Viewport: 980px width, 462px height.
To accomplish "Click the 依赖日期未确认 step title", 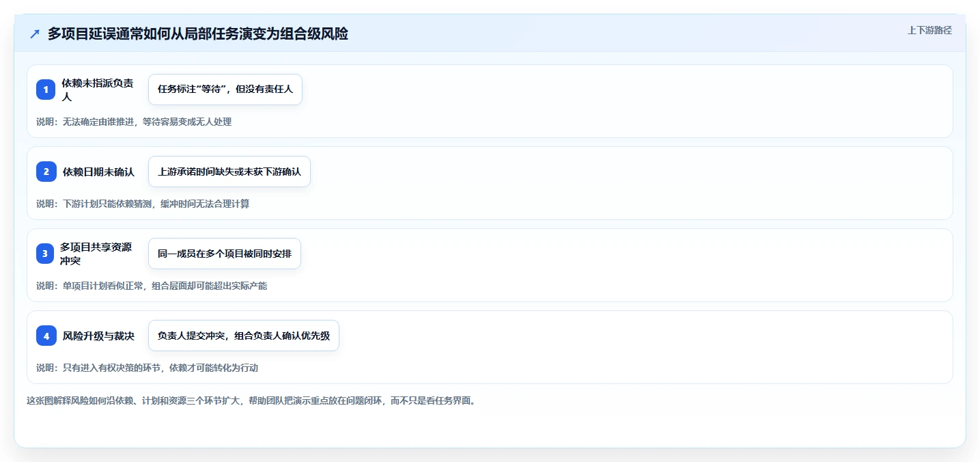I will click(98, 172).
